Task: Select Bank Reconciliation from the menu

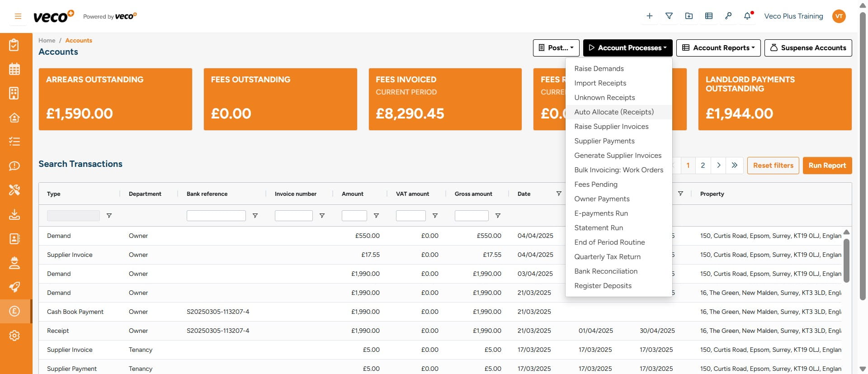Action: [606, 271]
